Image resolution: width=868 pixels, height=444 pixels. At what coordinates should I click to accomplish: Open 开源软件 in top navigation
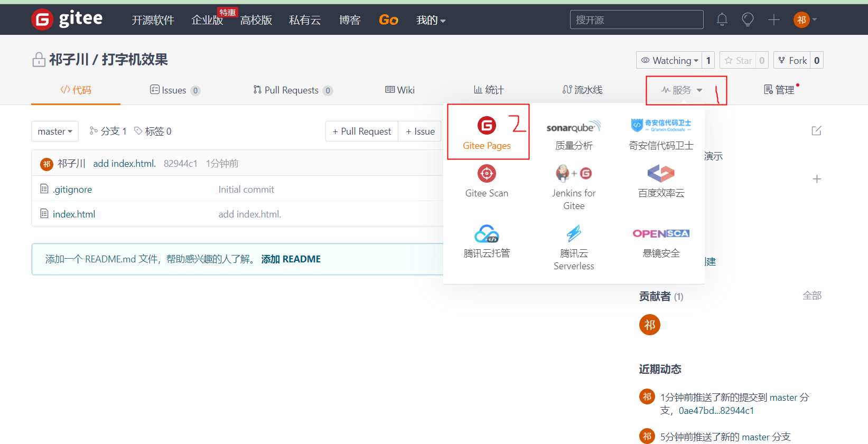[x=153, y=20]
